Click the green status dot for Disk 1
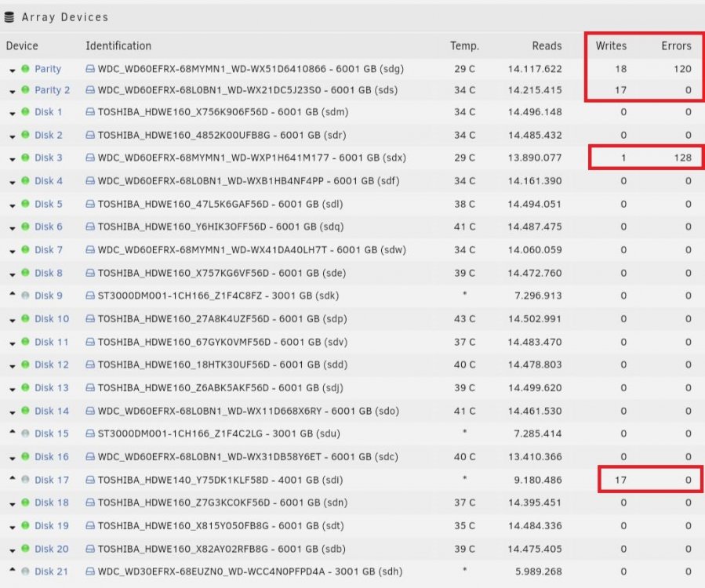Image resolution: width=705 pixels, height=588 pixels. coord(25,111)
